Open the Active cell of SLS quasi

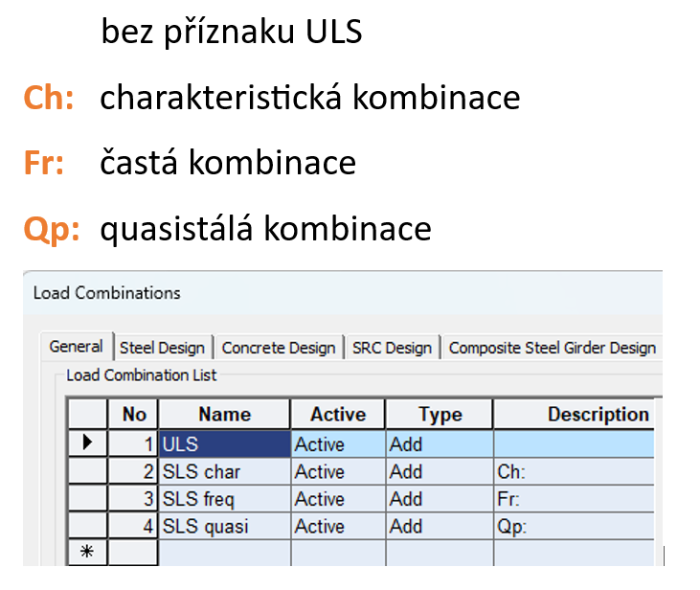tap(337, 525)
